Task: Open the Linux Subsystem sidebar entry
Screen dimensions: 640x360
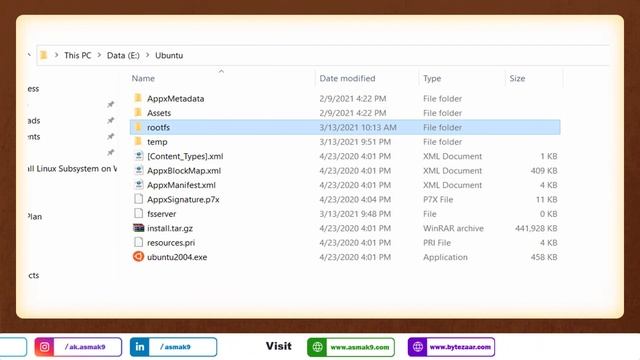Action: pyautogui.click(x=72, y=169)
